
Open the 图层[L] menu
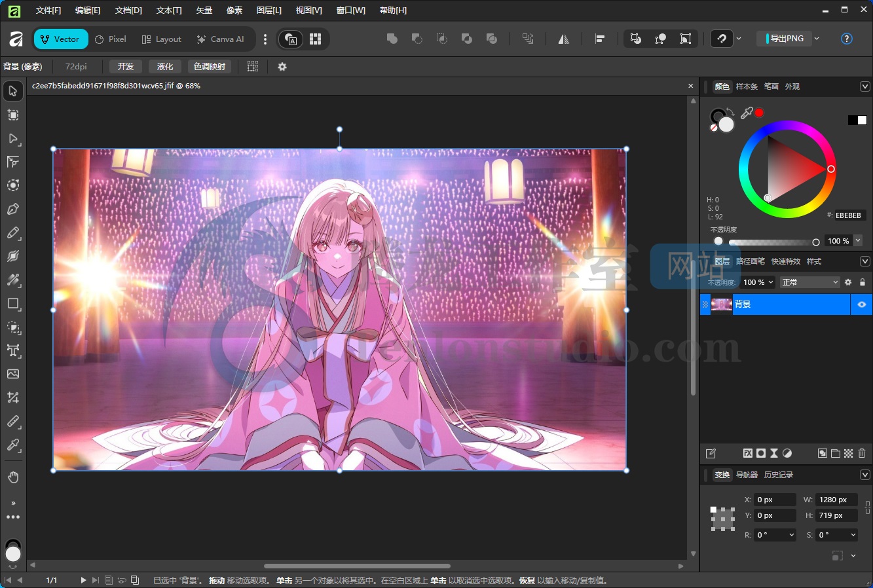pyautogui.click(x=269, y=10)
